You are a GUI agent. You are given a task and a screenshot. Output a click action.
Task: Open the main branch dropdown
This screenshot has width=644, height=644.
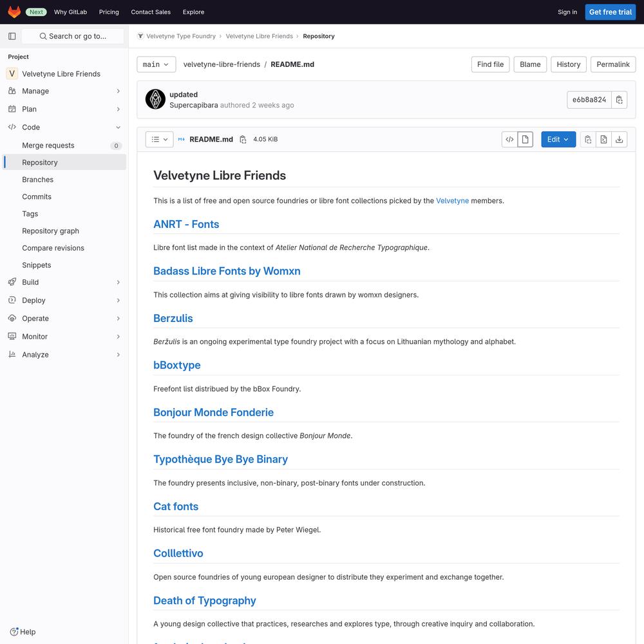pos(156,64)
